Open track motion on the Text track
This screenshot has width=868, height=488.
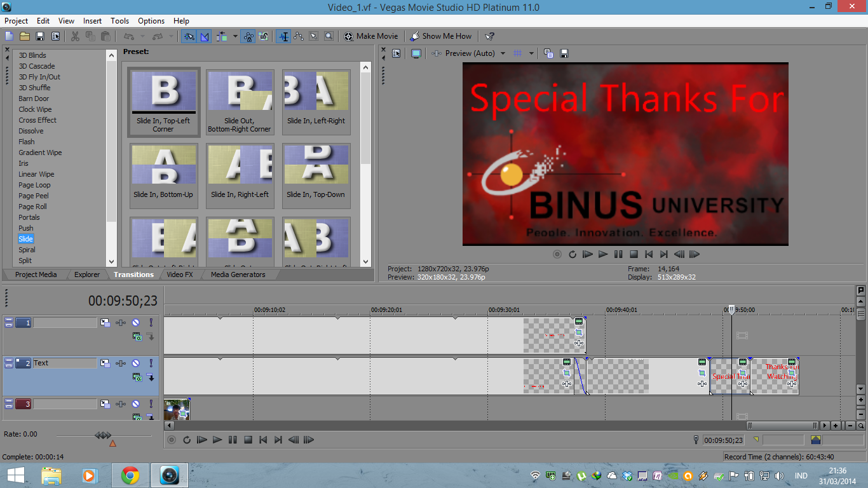click(x=105, y=363)
